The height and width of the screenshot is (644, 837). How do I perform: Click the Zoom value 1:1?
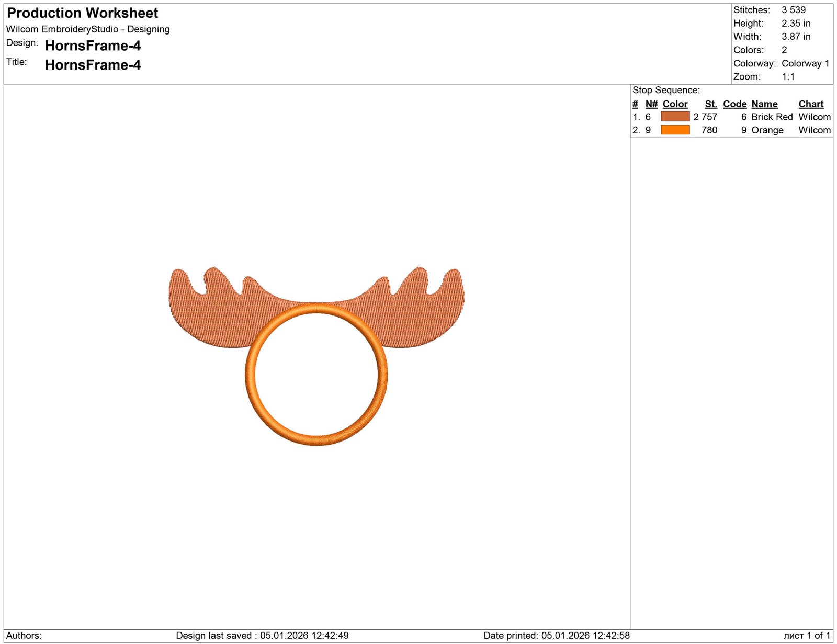[788, 77]
